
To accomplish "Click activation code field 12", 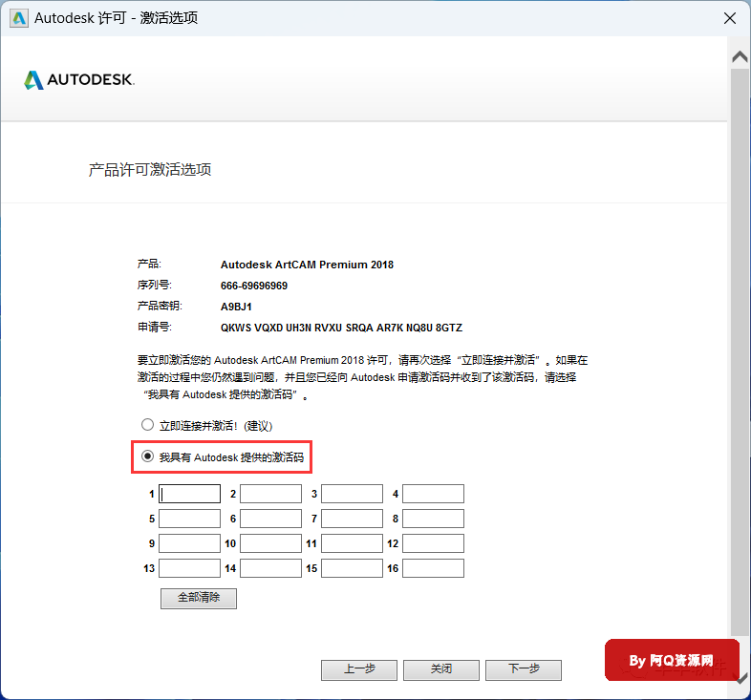I will 433,543.
